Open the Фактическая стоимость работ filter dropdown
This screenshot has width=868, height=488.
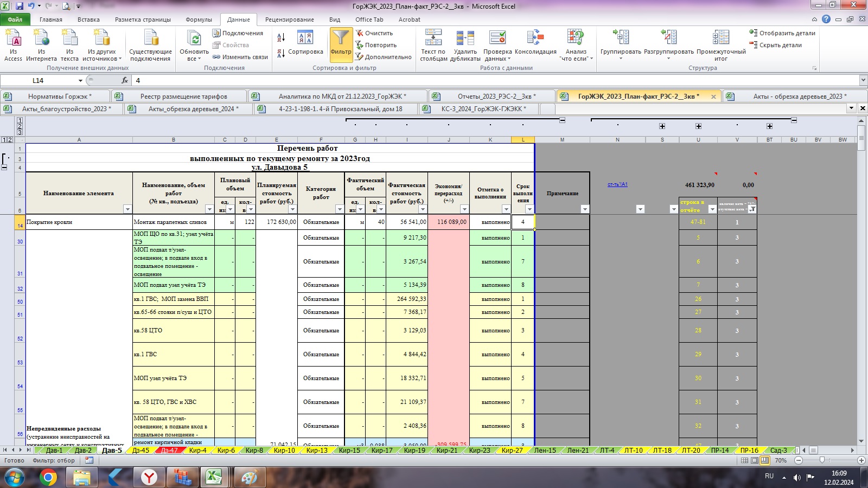(423, 209)
